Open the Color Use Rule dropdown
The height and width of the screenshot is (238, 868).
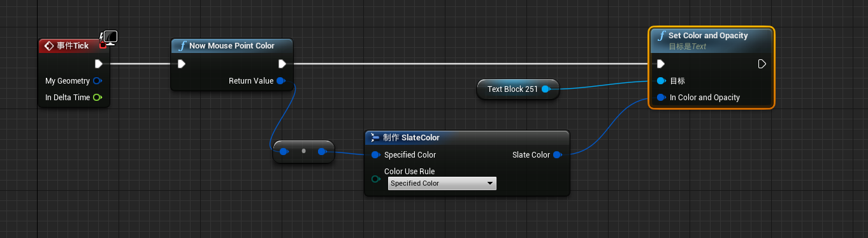(x=442, y=184)
